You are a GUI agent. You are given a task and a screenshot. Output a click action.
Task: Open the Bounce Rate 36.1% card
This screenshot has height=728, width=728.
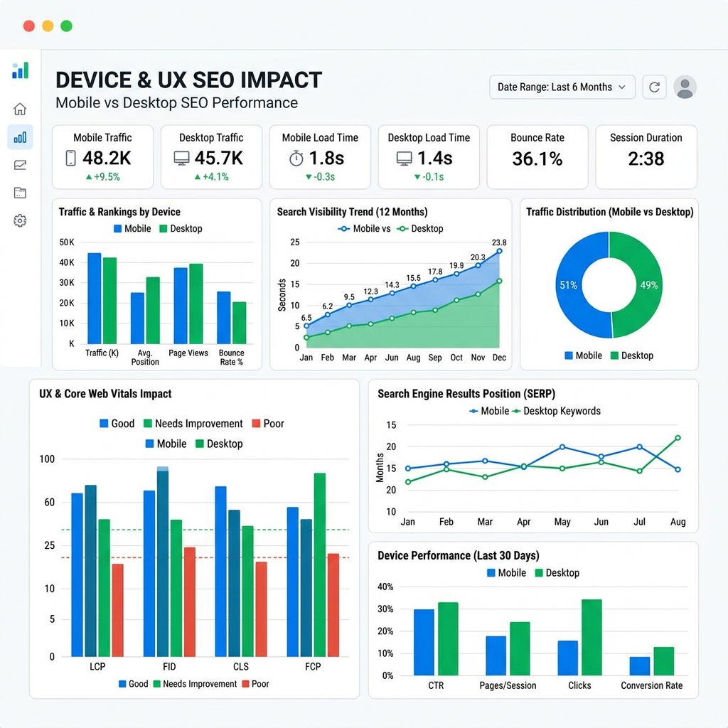point(537,157)
